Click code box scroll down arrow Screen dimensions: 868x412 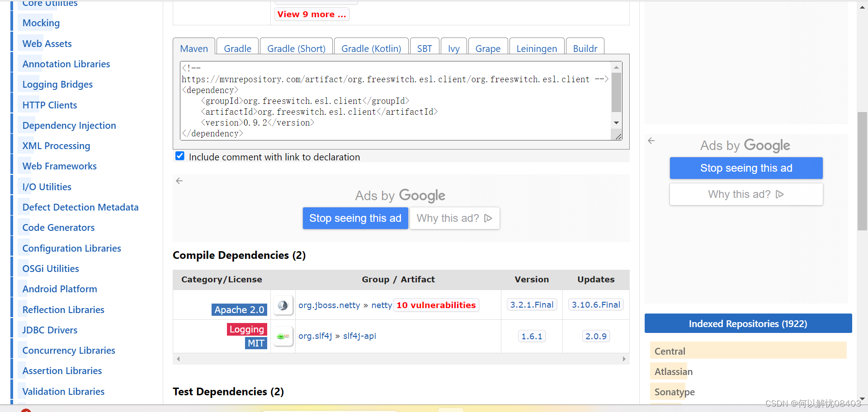[x=616, y=123]
